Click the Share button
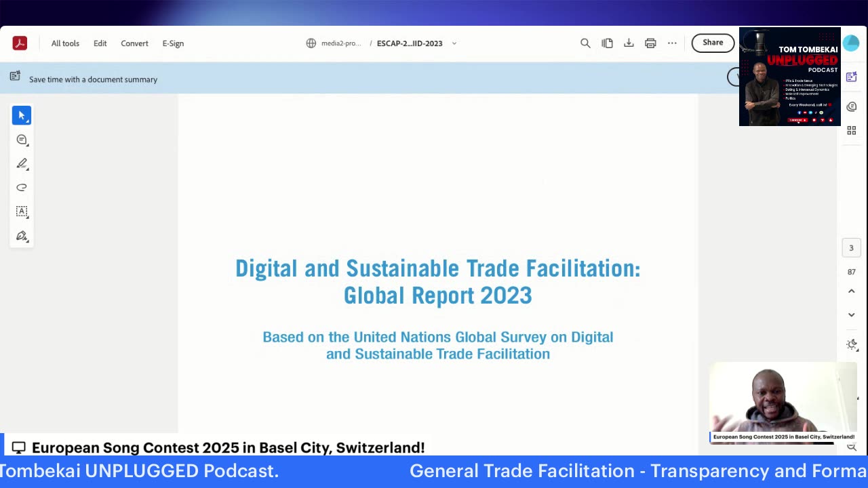Image resolution: width=868 pixels, height=488 pixels. click(713, 43)
